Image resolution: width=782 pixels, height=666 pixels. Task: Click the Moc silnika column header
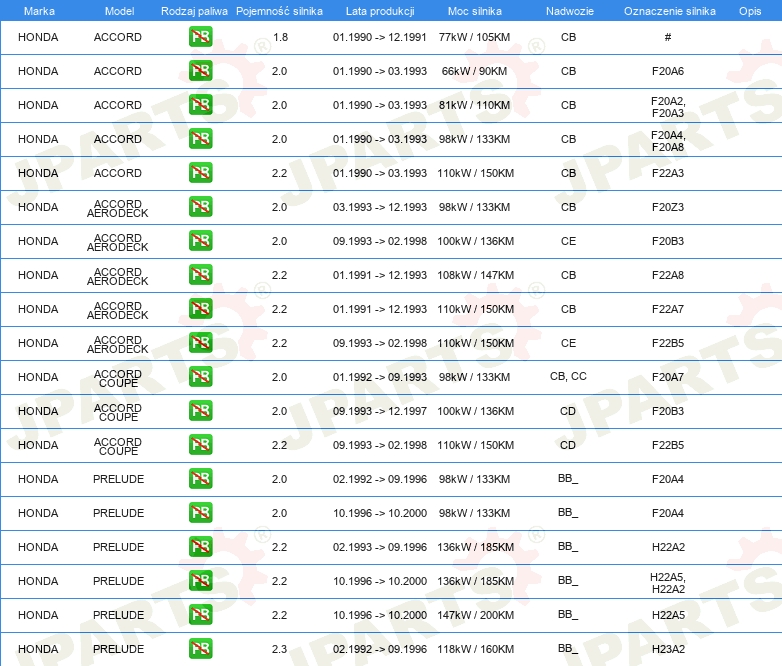474,11
